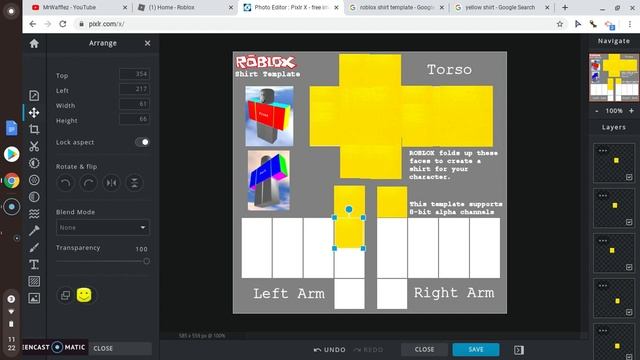This screenshot has width=640, height=360.
Task: Select the Draw brush tool
Action: pyautogui.click(x=34, y=247)
